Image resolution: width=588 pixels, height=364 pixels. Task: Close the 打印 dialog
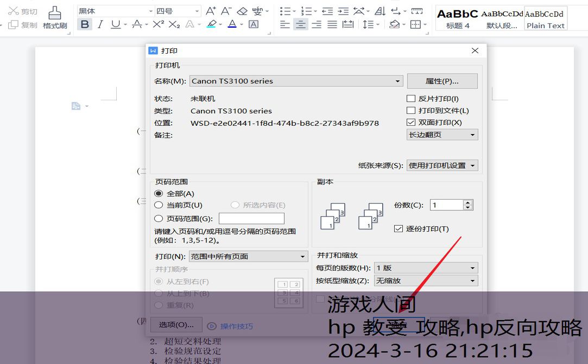point(475,50)
